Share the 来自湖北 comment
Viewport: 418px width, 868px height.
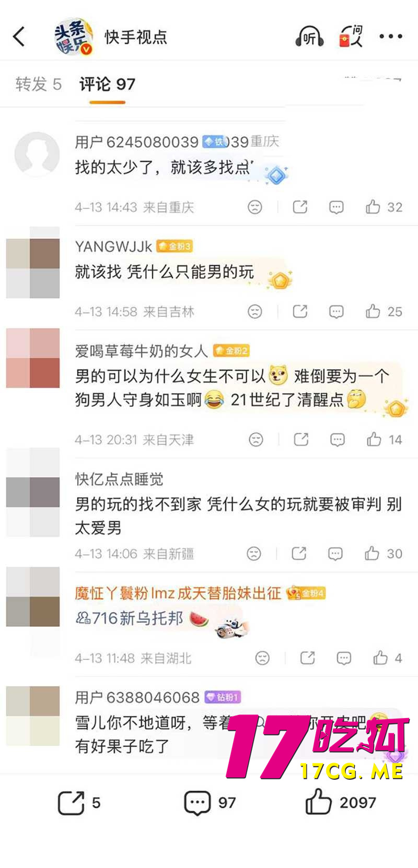click(x=308, y=658)
